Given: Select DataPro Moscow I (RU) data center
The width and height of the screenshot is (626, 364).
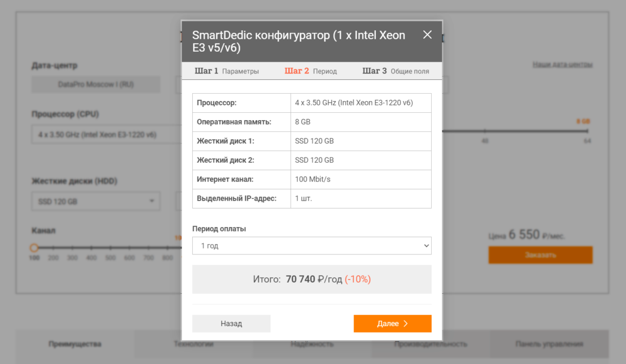Looking at the screenshot, I should click(96, 84).
